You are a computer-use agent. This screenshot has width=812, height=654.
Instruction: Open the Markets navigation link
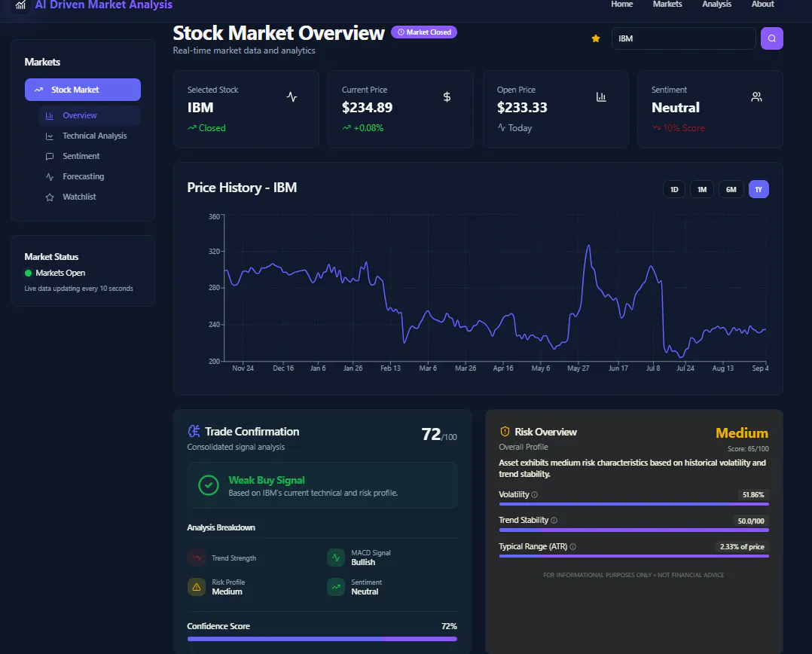coord(667,4)
